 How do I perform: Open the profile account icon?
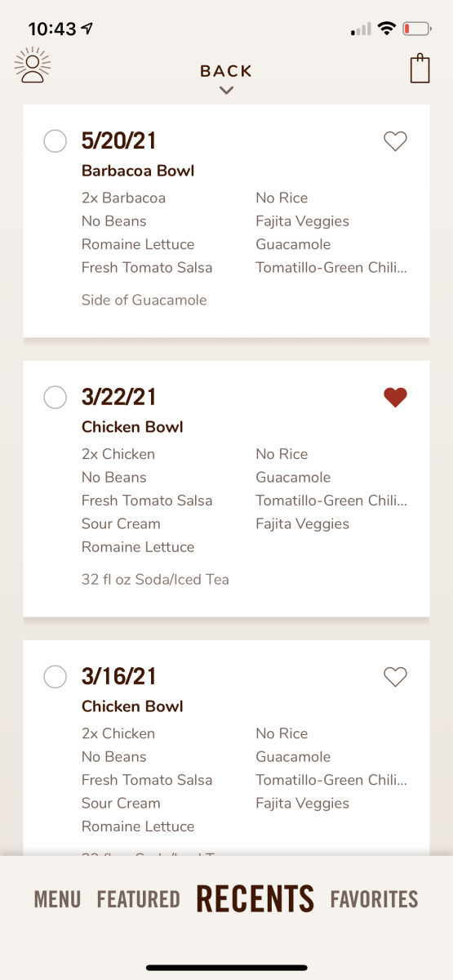point(33,66)
